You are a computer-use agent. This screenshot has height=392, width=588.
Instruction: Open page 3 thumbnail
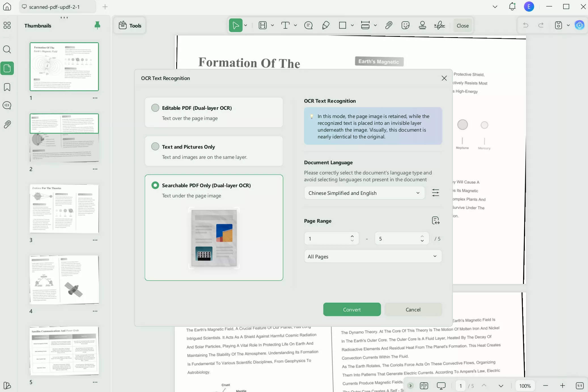(64, 209)
